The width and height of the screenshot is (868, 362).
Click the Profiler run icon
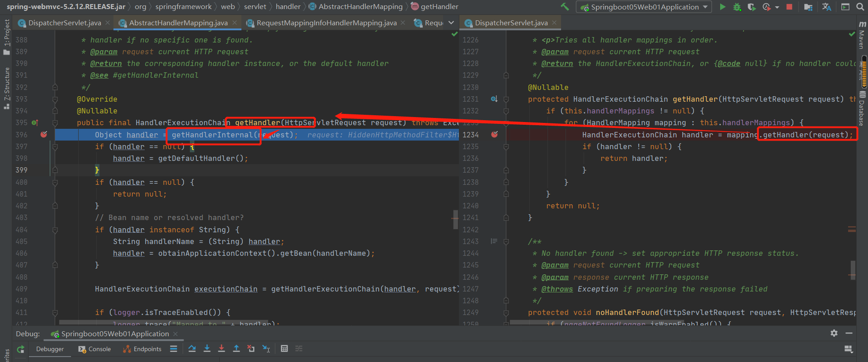(766, 7)
